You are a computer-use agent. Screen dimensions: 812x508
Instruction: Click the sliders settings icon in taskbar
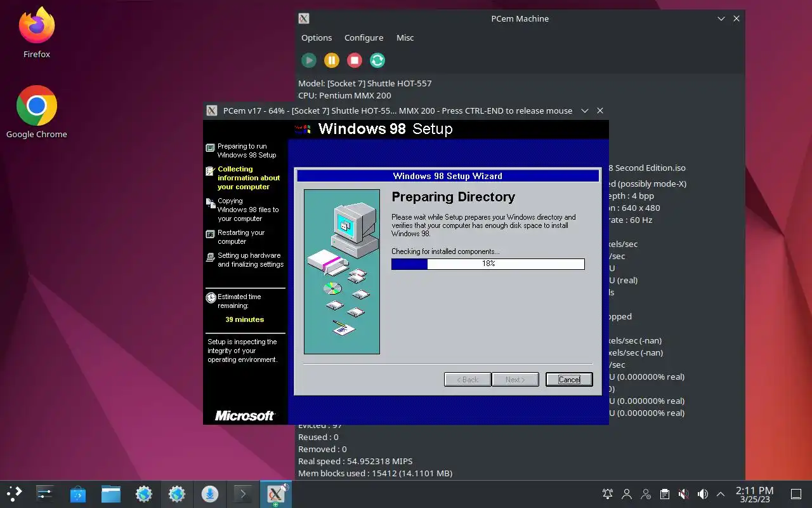click(x=45, y=493)
